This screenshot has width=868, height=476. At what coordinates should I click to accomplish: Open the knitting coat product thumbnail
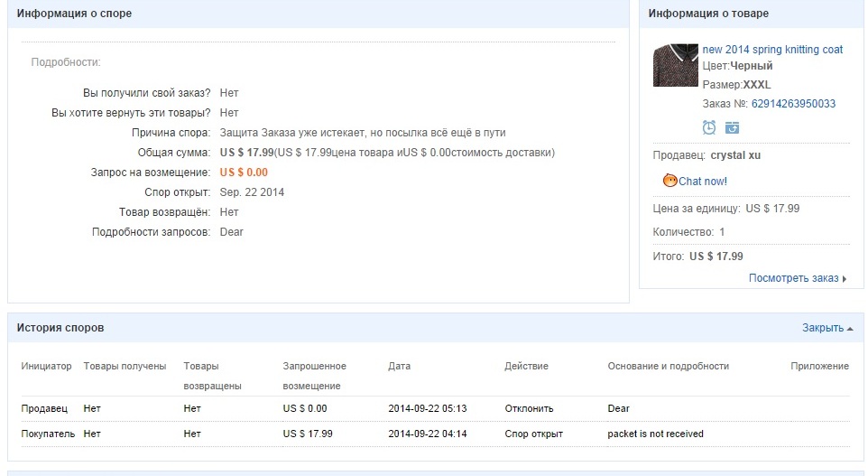[x=675, y=65]
